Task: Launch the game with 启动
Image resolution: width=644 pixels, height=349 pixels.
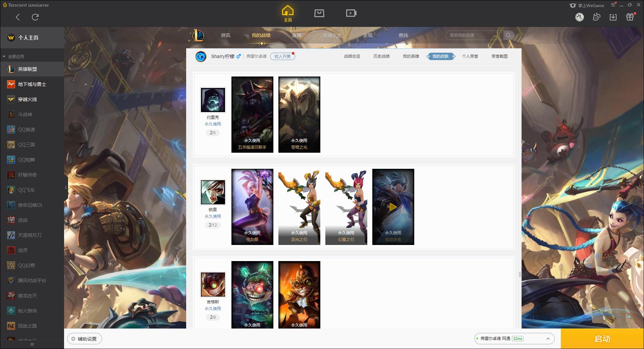Action: pyautogui.click(x=602, y=339)
